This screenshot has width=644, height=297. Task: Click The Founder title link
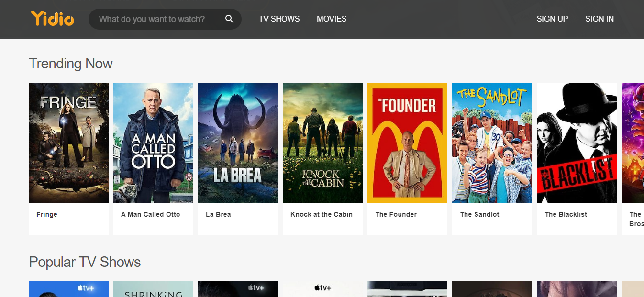[396, 214]
